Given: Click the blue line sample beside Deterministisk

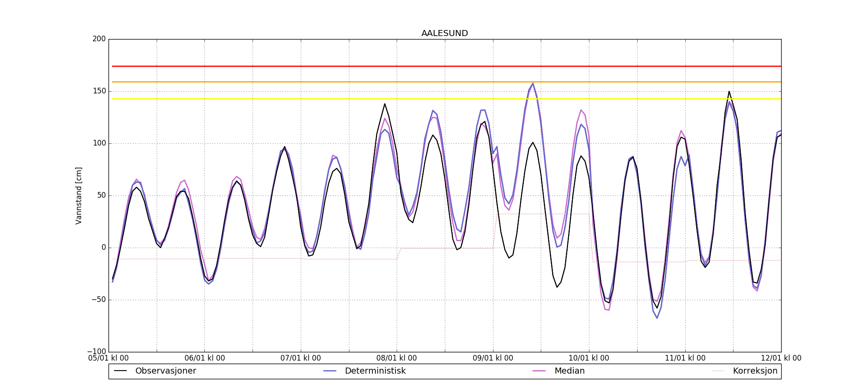Looking at the screenshot, I should (x=330, y=371).
